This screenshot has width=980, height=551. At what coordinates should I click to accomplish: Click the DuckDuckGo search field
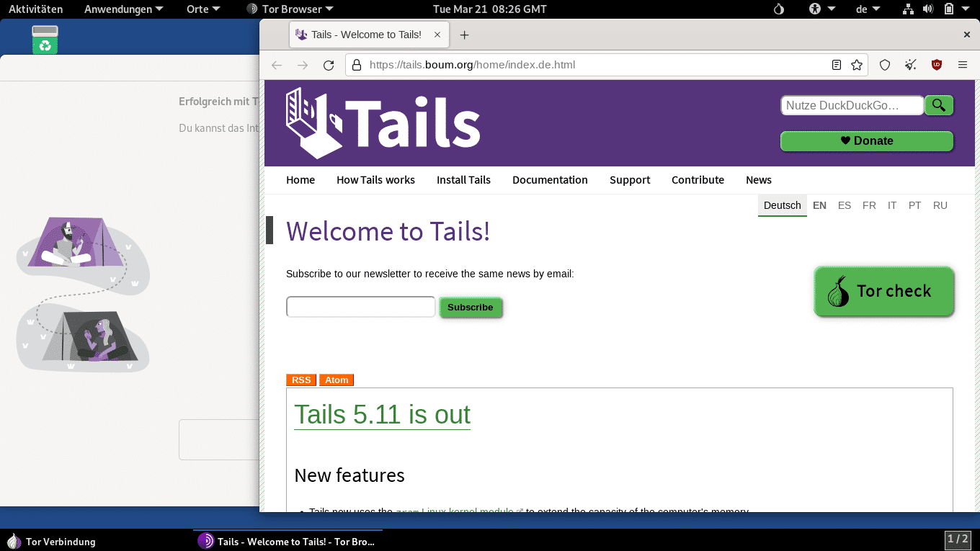852,105
